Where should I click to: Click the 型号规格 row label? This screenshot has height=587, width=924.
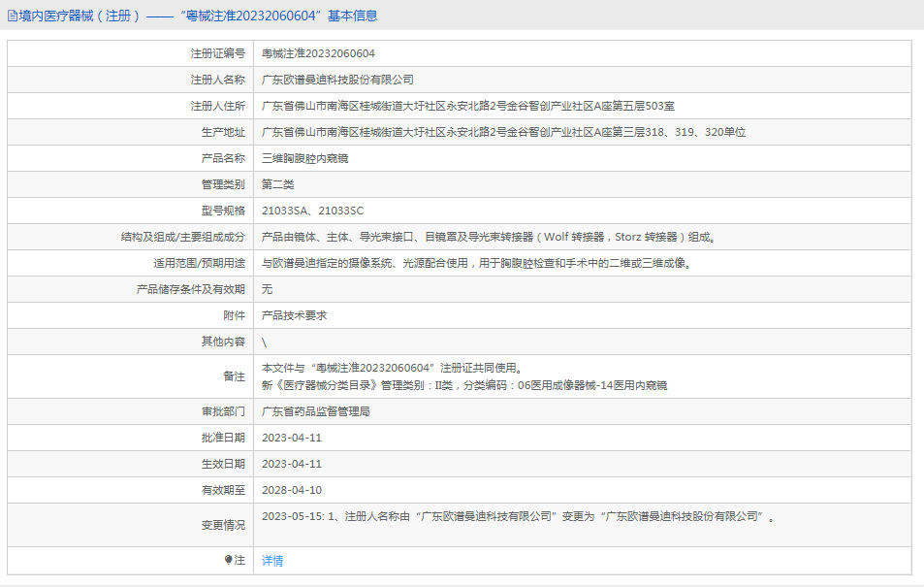coord(223,211)
